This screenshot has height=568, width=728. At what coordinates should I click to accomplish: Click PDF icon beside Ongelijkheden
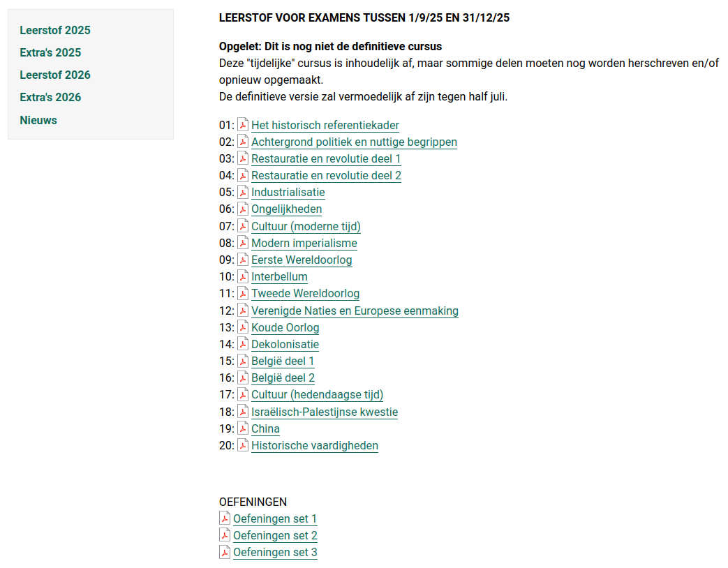tap(243, 208)
